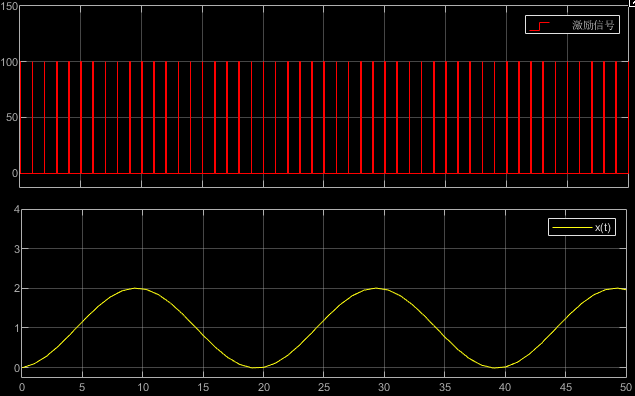Click the 35 time-axis tick label
635x396 pixels.
coord(445,387)
